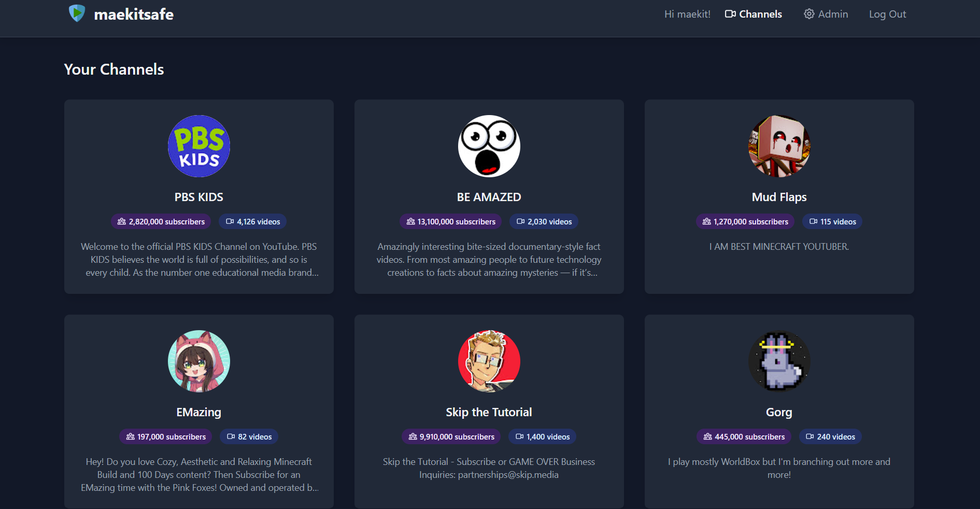Screen dimensions: 980x509
Task: Click the 445,000 subscribers badge
Action: click(744, 436)
